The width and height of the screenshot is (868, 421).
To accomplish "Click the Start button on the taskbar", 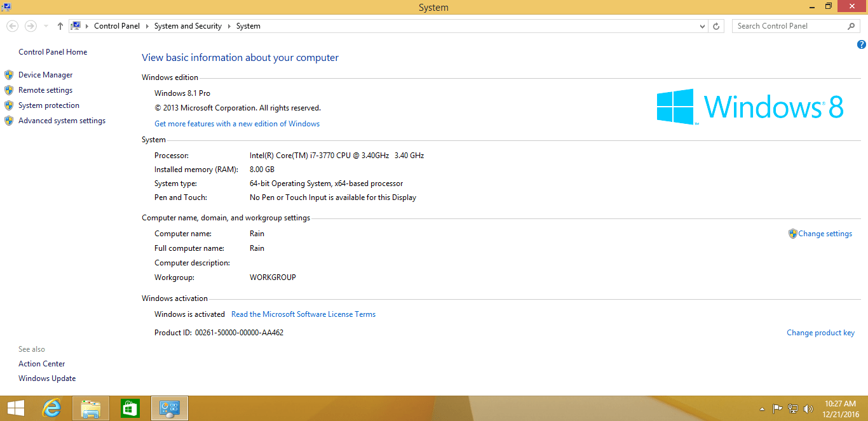I will (16, 408).
